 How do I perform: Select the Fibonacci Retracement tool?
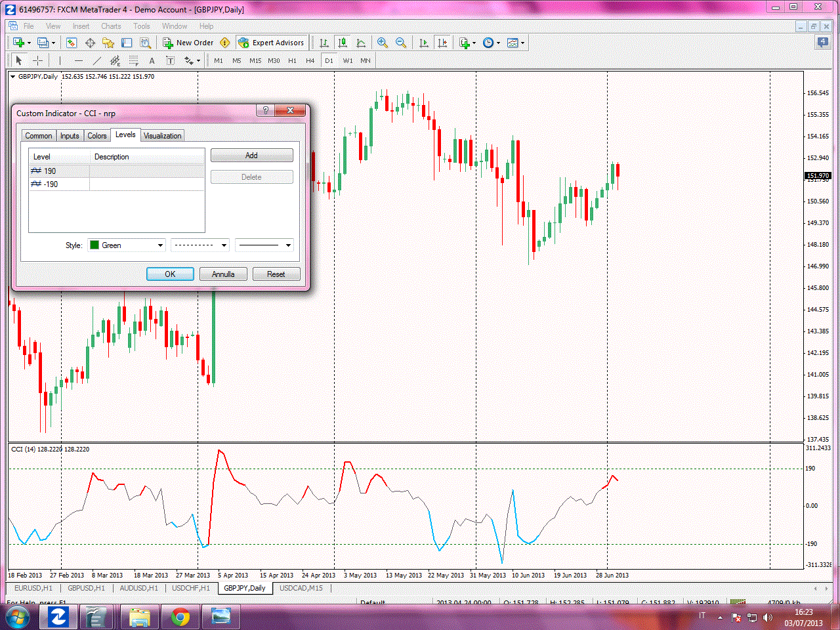[134, 60]
